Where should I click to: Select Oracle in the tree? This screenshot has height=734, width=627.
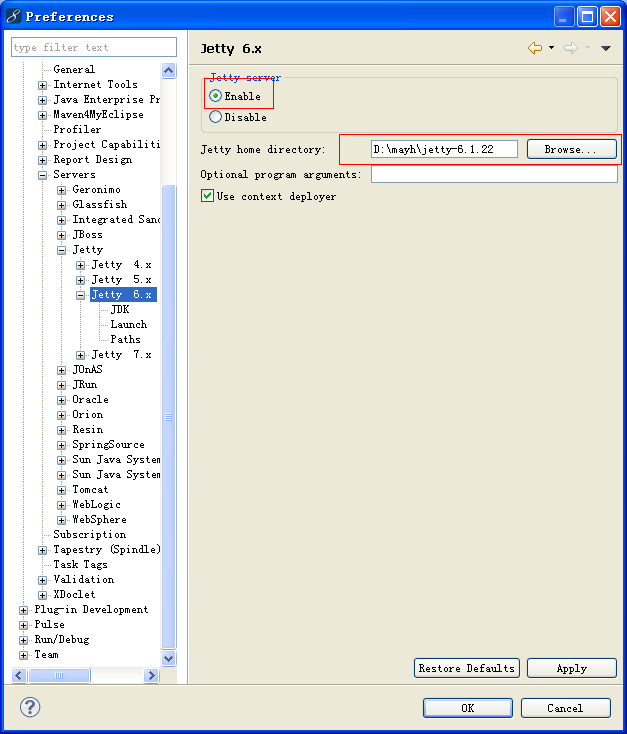click(x=90, y=399)
